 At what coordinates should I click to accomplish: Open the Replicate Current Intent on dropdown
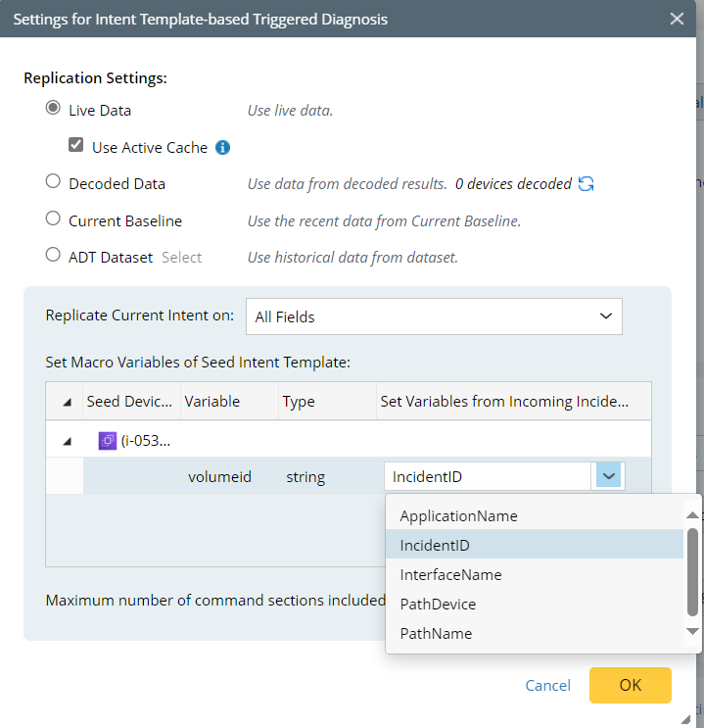434,316
